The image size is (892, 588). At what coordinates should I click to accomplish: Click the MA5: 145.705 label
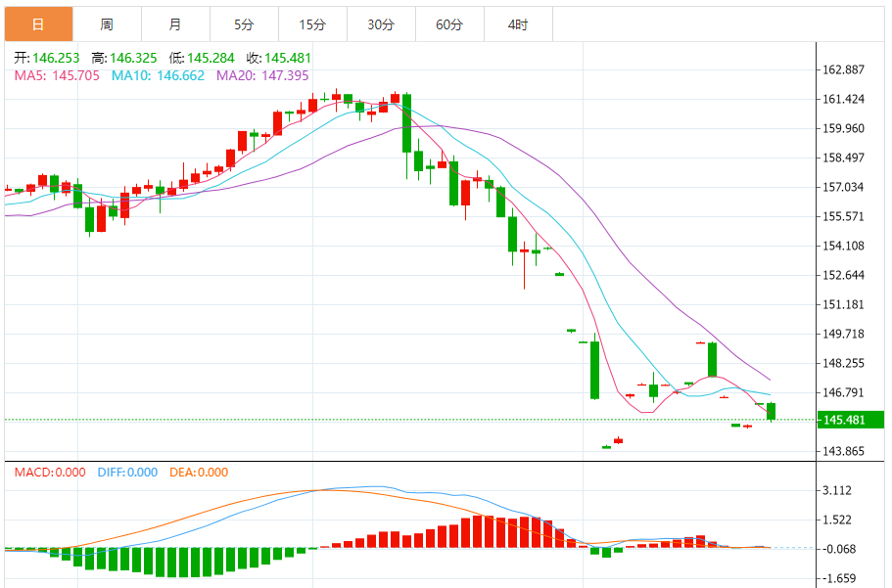pos(57,75)
